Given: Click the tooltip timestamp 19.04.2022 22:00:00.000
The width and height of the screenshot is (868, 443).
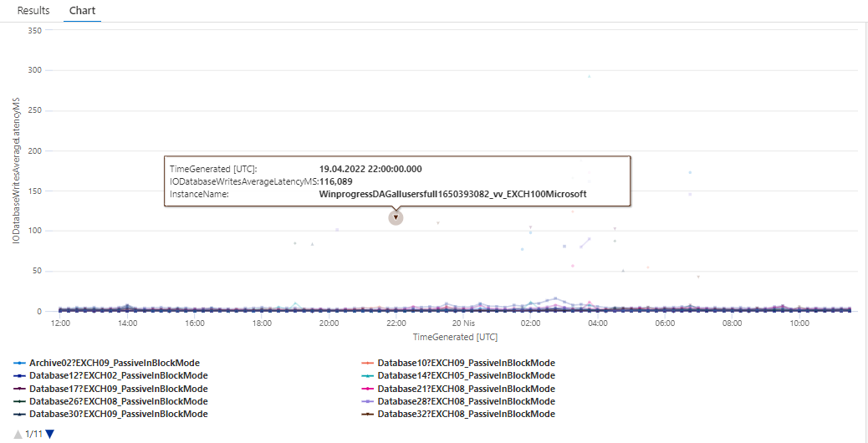Looking at the screenshot, I should (370, 169).
